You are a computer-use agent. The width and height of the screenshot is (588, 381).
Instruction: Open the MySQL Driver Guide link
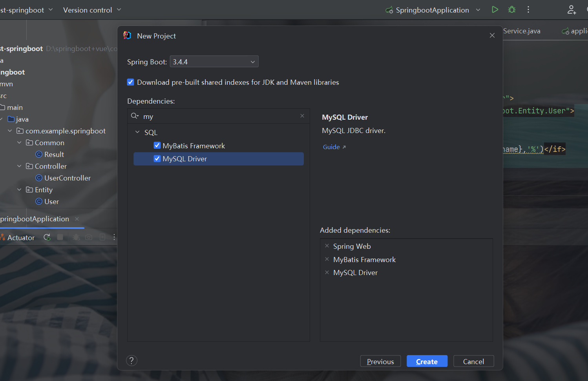(x=334, y=147)
